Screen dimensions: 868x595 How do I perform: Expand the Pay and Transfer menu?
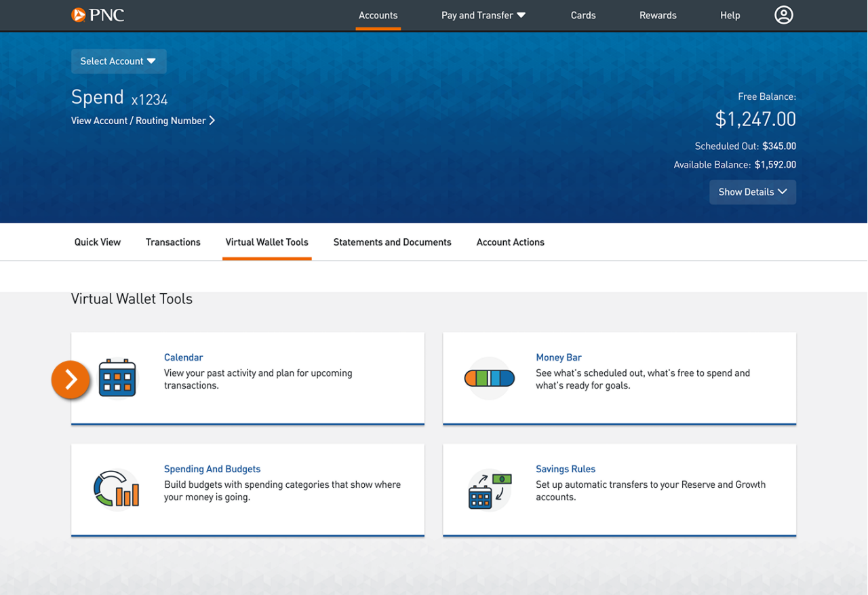pyautogui.click(x=483, y=15)
